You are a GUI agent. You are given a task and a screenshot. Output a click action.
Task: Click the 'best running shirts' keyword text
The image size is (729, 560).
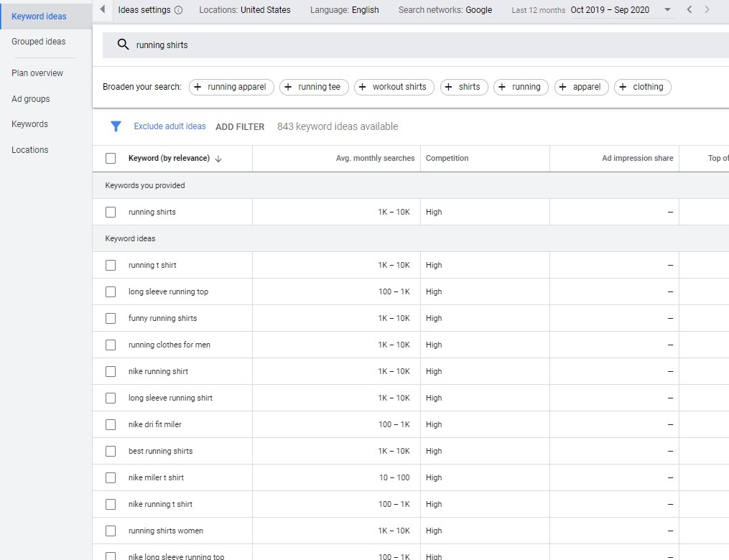click(x=160, y=451)
